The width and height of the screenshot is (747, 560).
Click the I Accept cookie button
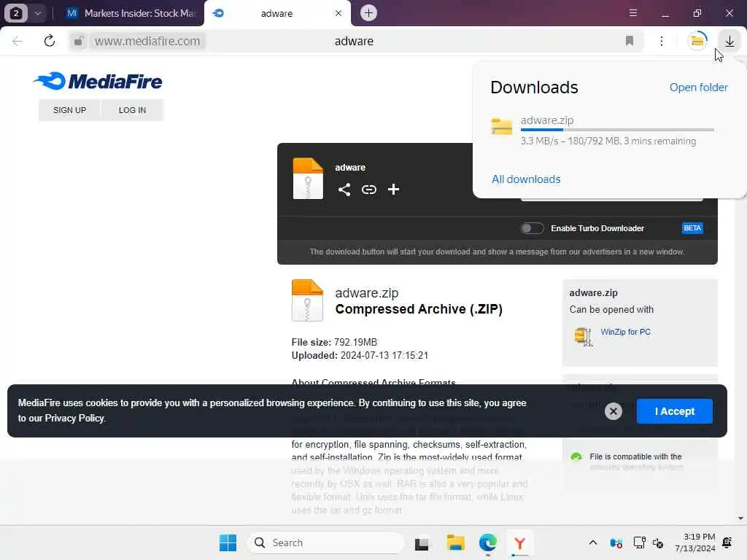(x=675, y=411)
